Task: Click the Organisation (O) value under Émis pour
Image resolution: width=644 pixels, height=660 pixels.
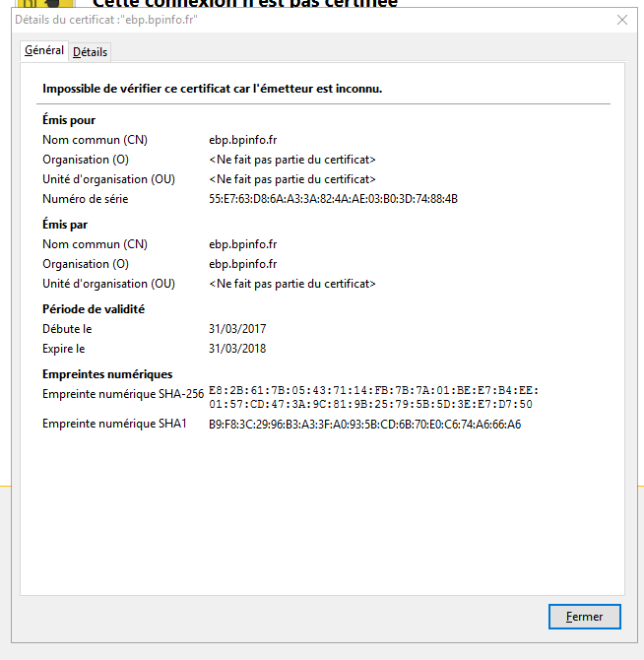Action: 292,160
